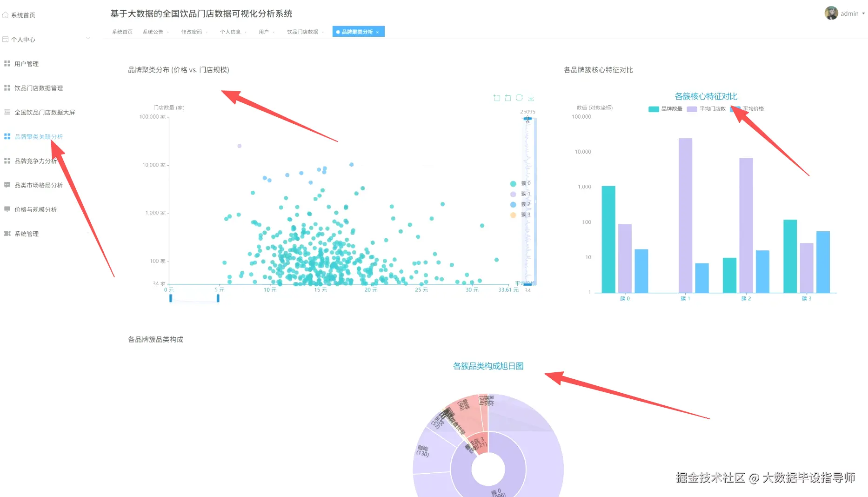This screenshot has width=868, height=497.
Task: Hide the 平均门店数 series via bar legend
Action: 706,109
